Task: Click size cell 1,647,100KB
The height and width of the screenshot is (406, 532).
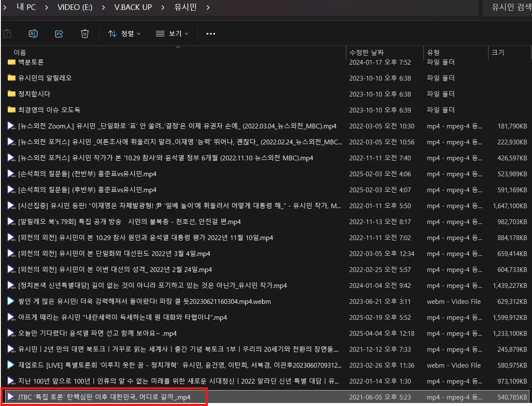Action: pos(510,206)
